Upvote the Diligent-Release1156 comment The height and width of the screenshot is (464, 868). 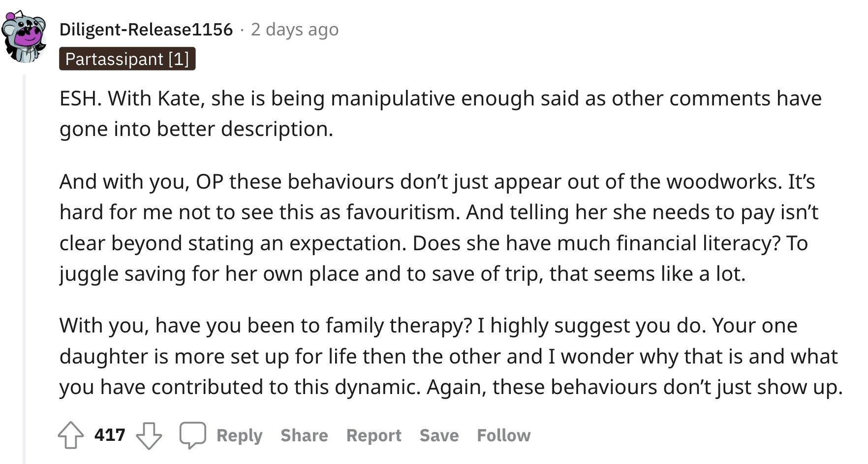point(71,435)
